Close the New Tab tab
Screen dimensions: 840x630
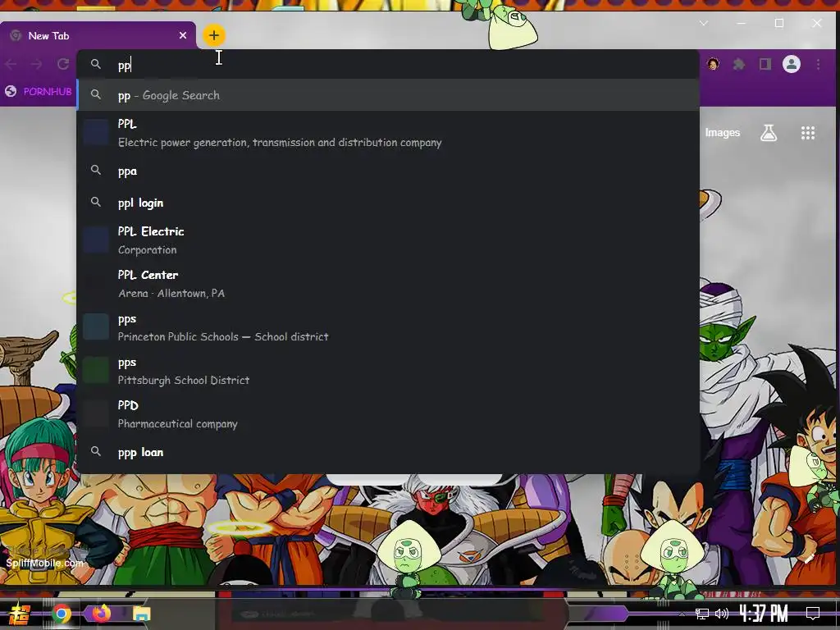click(x=183, y=35)
